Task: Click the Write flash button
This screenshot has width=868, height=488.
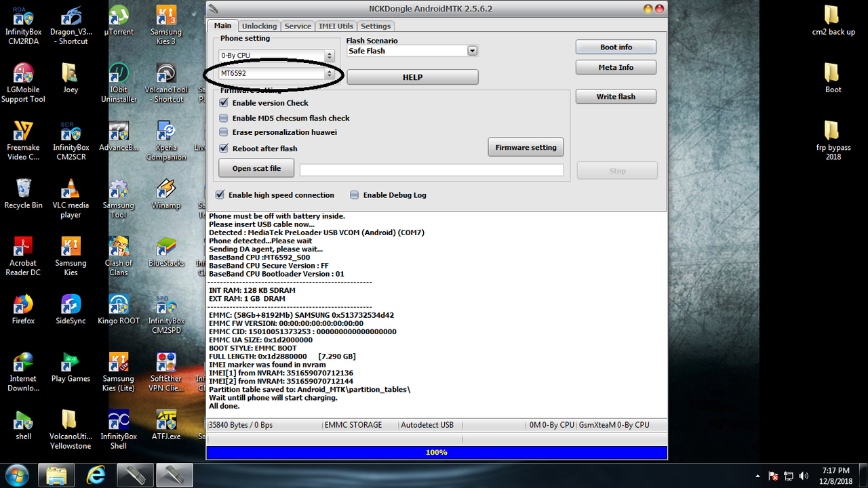Action: (x=616, y=97)
